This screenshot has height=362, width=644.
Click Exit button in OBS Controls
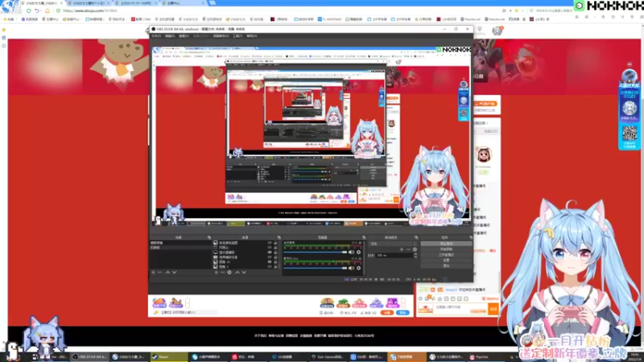point(447,265)
